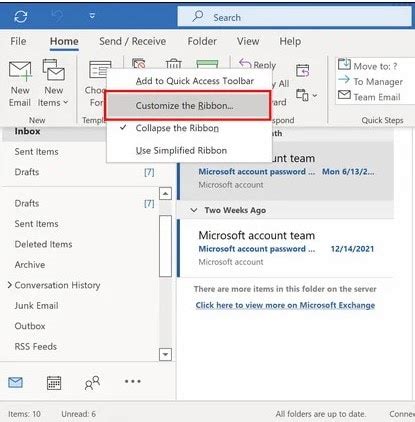The image size is (415, 422).
Task: Open Sent Items folder above Deleted Items
Action: click(x=36, y=224)
